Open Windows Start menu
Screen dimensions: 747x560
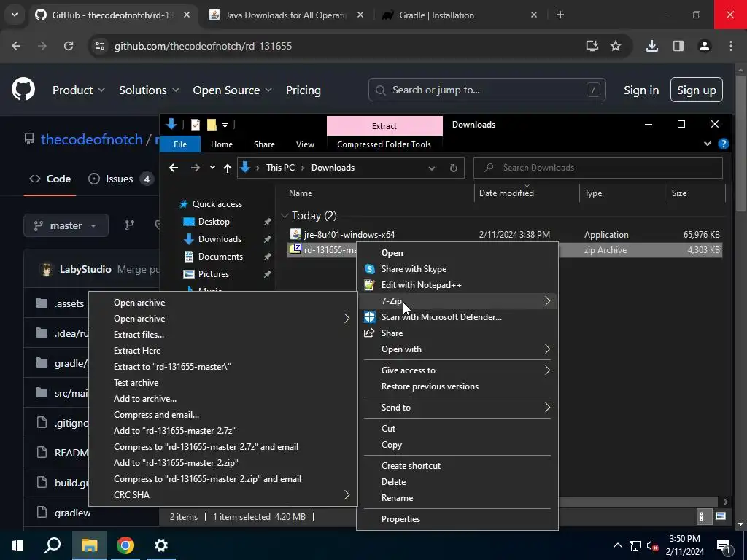click(x=18, y=545)
